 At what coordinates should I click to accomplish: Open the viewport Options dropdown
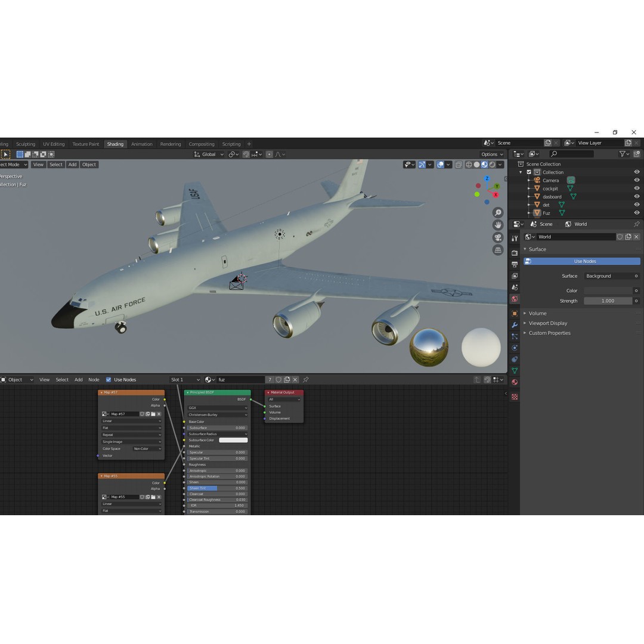pos(492,154)
